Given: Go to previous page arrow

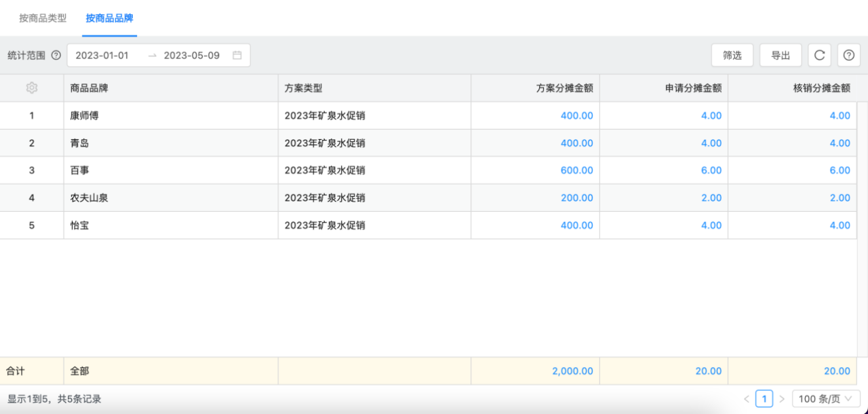Looking at the screenshot, I should pyautogui.click(x=747, y=399).
